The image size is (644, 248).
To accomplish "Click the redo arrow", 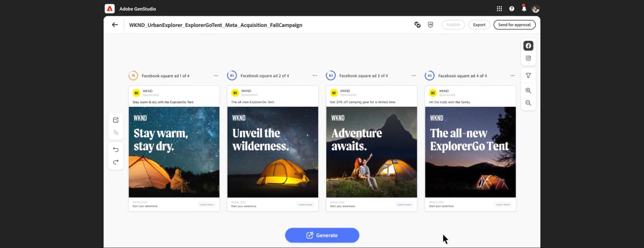I will click(115, 162).
